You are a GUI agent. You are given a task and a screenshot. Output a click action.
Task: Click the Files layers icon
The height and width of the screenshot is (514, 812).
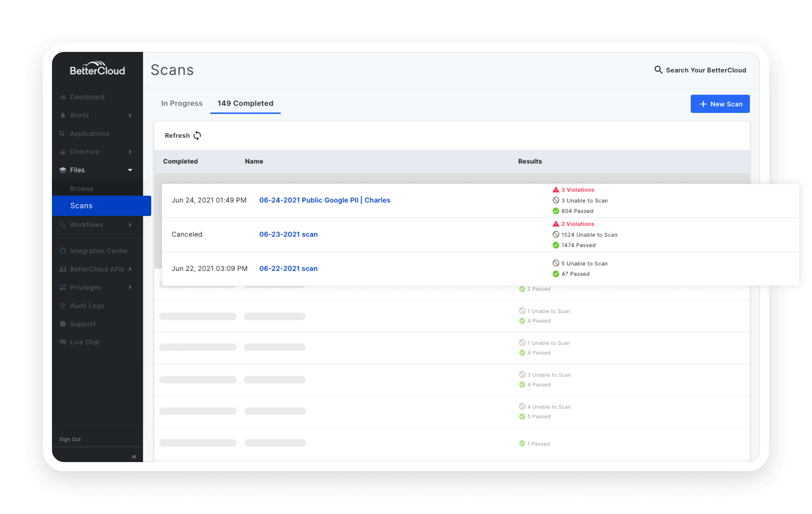[x=63, y=170]
